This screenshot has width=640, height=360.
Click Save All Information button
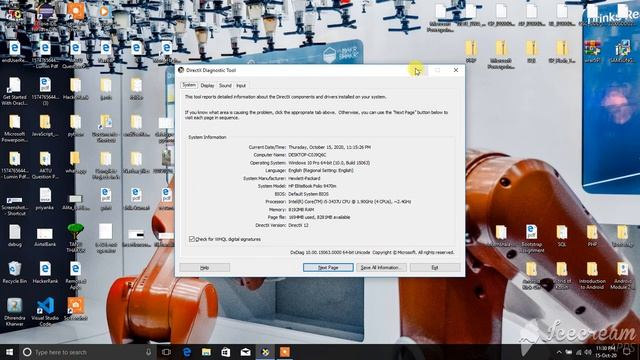[x=382, y=267]
